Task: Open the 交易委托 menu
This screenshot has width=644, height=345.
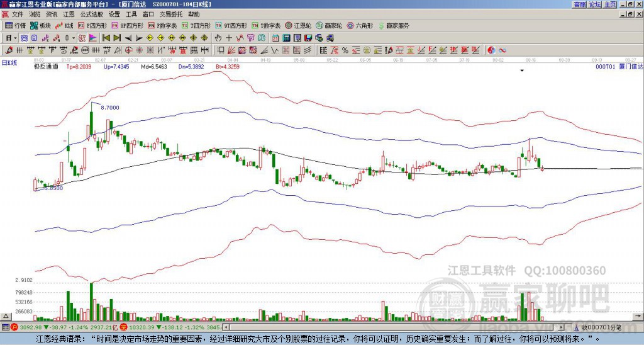Action: coord(171,14)
